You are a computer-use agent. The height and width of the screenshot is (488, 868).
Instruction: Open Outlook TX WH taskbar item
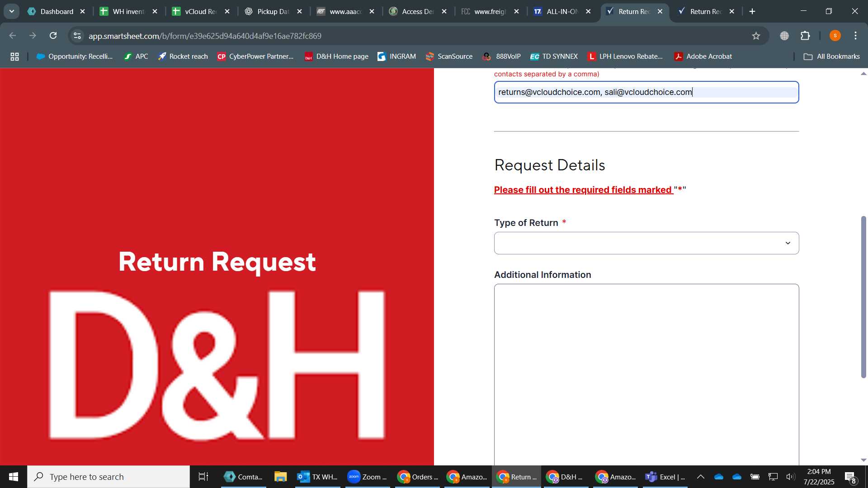(318, 477)
